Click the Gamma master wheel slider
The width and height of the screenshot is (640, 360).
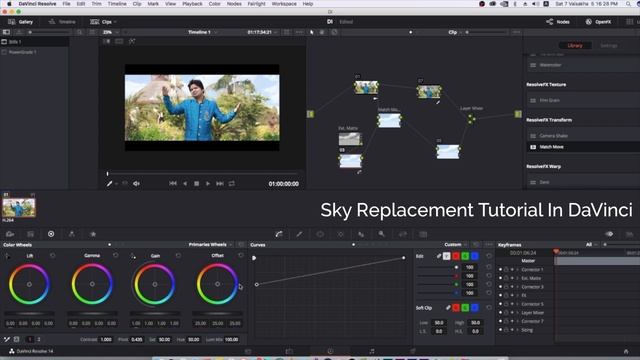[x=92, y=313]
